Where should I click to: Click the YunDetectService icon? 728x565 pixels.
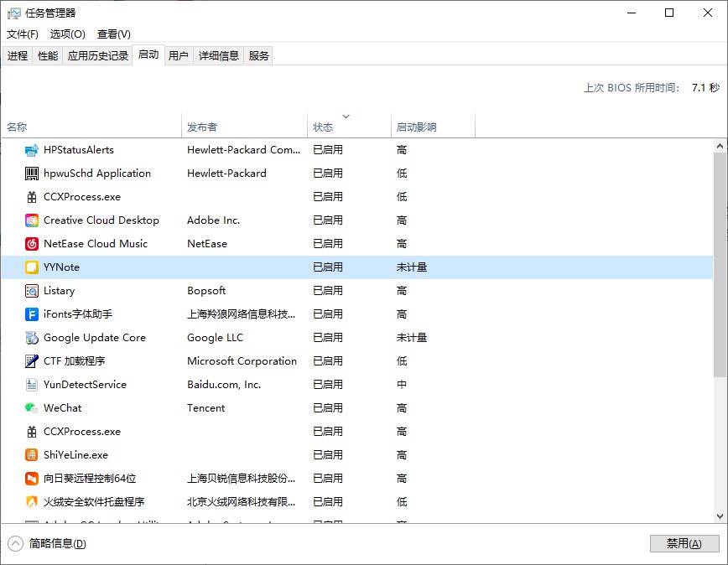coord(32,385)
